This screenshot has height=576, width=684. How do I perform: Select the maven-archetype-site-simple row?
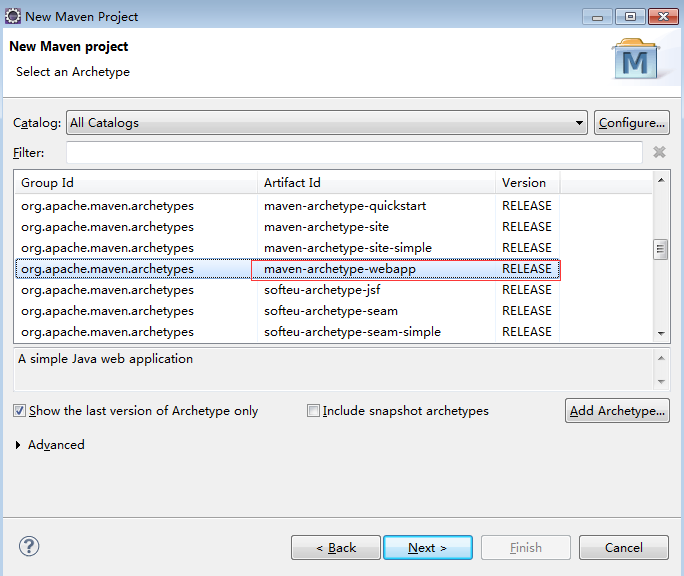pyautogui.click(x=287, y=247)
